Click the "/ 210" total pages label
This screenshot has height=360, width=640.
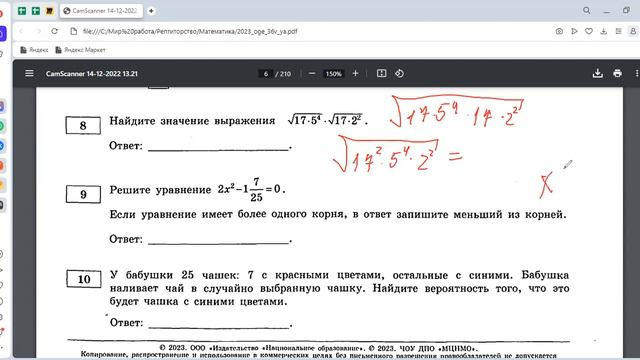tap(283, 74)
